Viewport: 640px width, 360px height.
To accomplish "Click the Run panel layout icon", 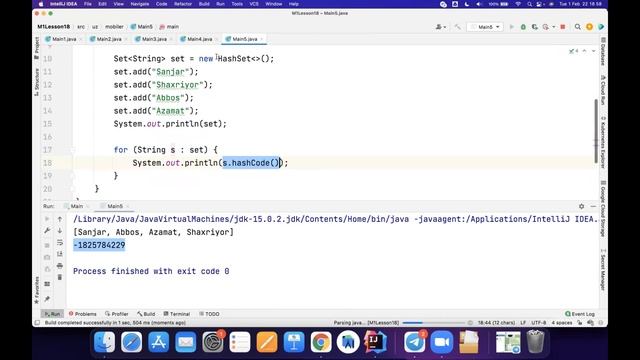I will [x=47, y=284].
